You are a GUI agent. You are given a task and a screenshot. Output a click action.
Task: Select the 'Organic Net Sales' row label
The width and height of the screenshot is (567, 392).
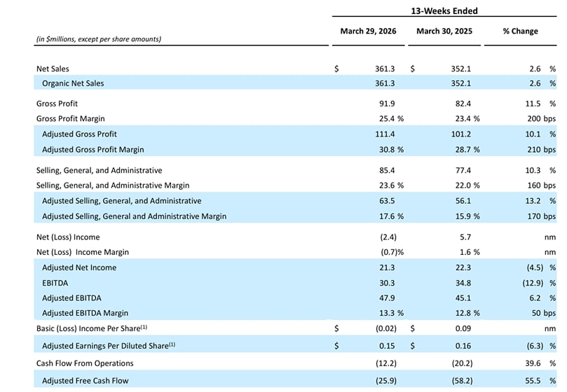coord(73,83)
